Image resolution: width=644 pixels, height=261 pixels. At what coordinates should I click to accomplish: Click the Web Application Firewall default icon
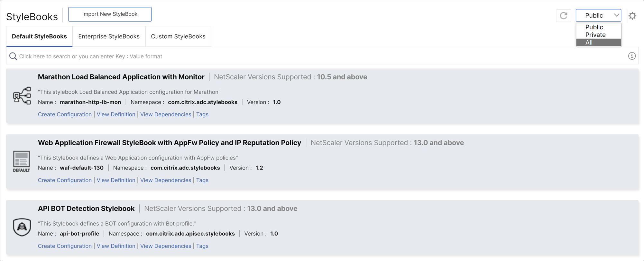pos(22,161)
